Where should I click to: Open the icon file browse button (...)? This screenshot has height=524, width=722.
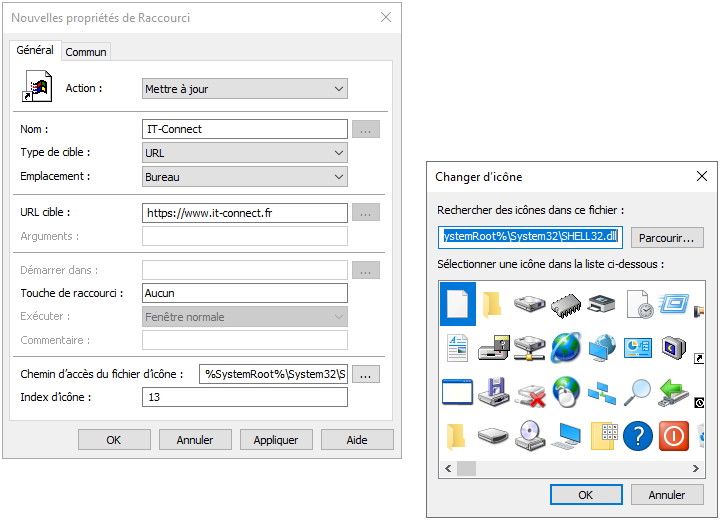(x=366, y=374)
